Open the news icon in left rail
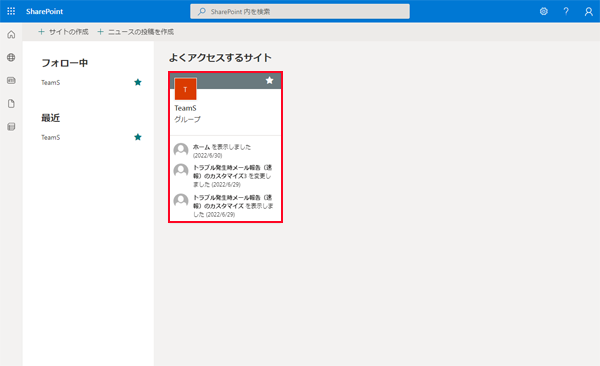600x366 pixels. (x=11, y=80)
